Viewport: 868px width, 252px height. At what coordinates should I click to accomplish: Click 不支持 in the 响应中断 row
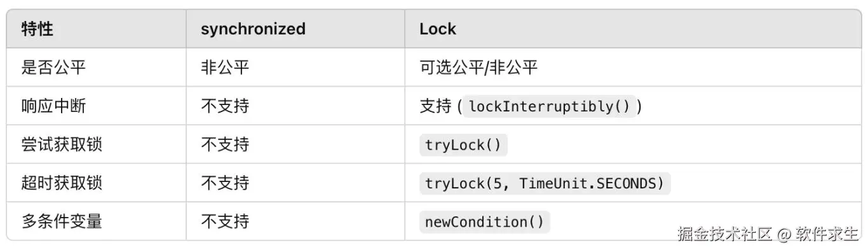point(225,106)
